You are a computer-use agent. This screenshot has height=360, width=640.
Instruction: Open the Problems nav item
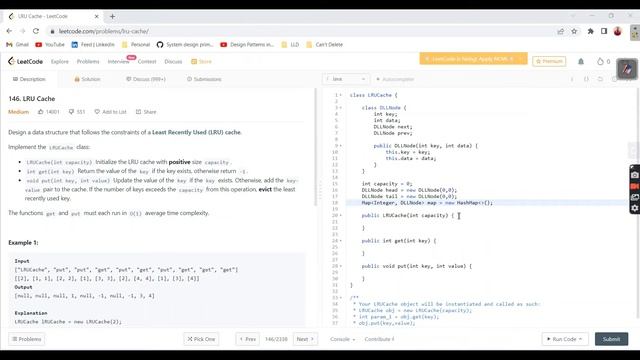[88, 62]
